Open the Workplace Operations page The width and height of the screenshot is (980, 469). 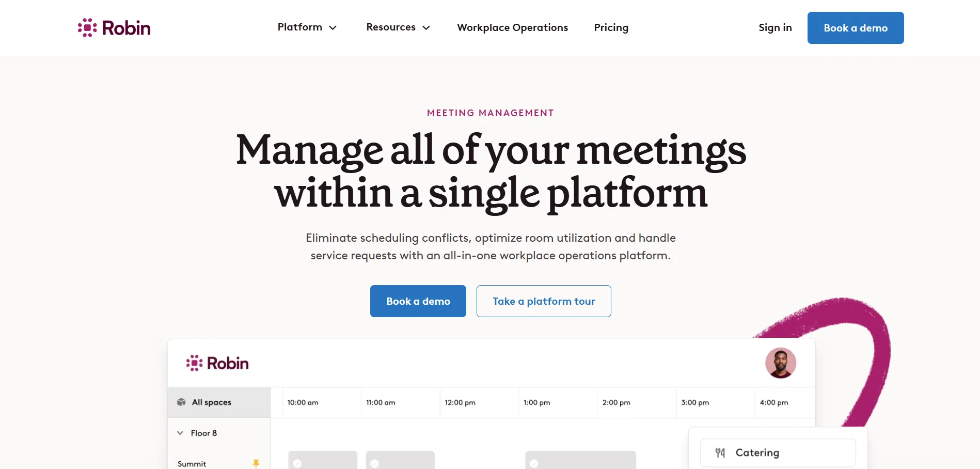click(512, 27)
